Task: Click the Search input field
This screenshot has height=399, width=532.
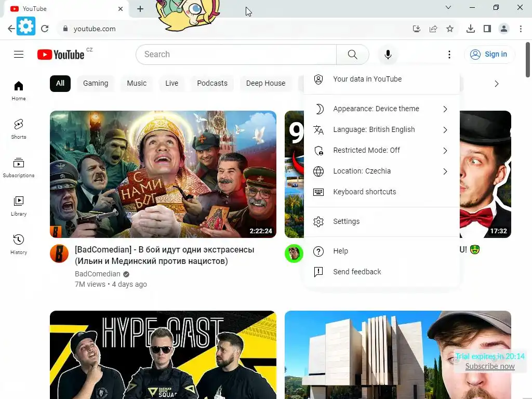Action: (x=236, y=54)
